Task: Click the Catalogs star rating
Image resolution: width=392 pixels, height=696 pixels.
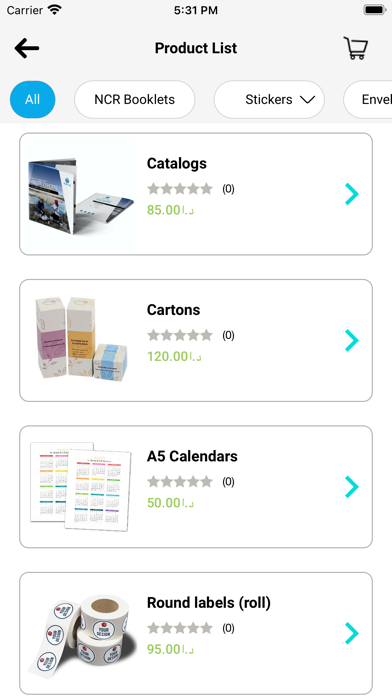Action: pos(180,189)
